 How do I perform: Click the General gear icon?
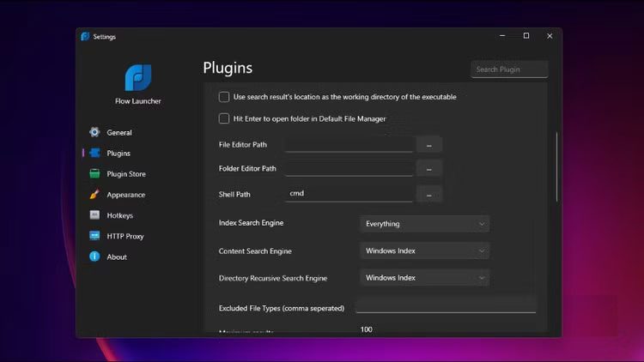click(x=94, y=132)
